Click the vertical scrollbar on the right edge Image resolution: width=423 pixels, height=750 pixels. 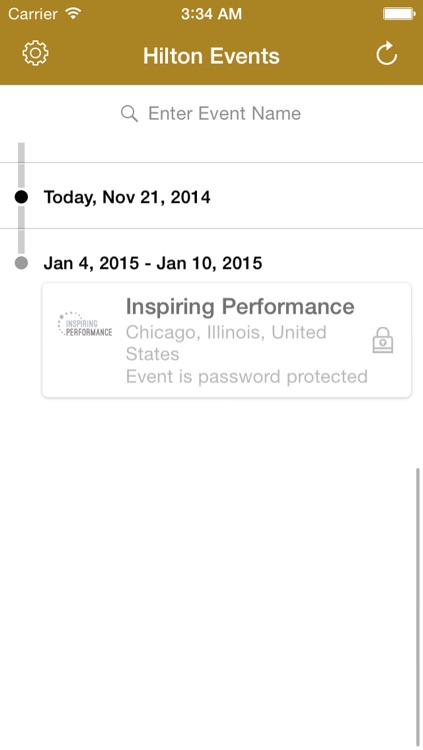pos(418,607)
